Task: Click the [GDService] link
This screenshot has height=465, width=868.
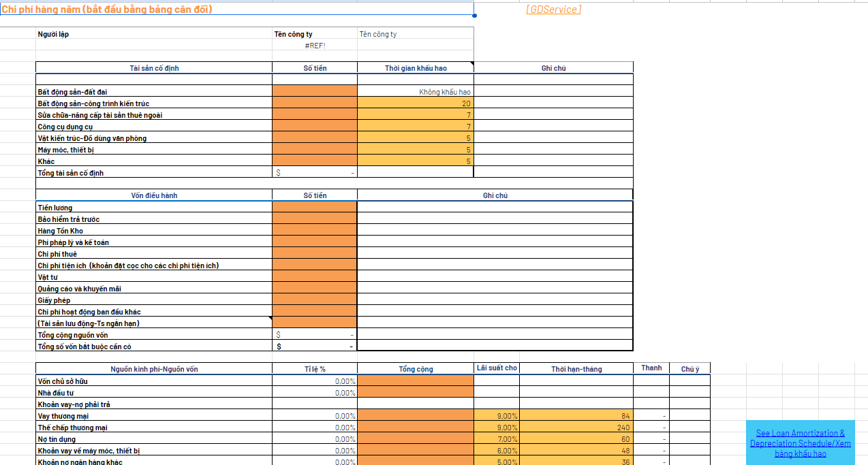Action: click(x=553, y=10)
